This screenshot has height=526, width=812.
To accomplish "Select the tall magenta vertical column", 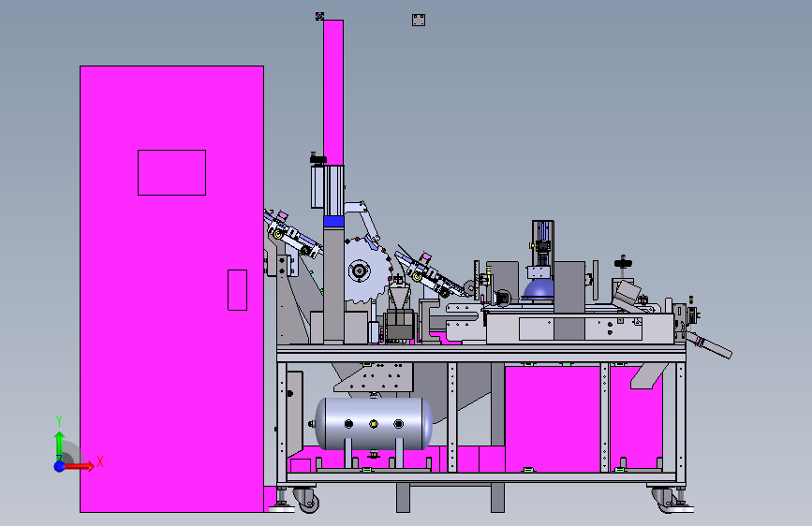I will pos(333,92).
